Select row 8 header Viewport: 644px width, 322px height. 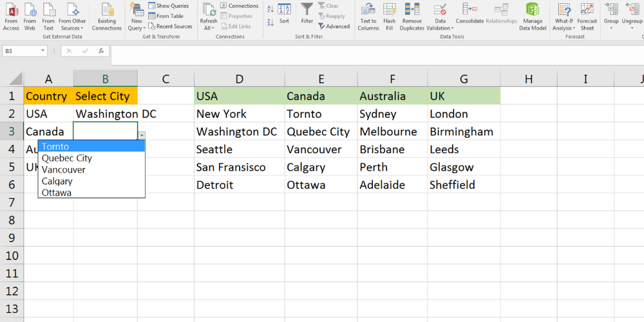(x=12, y=220)
